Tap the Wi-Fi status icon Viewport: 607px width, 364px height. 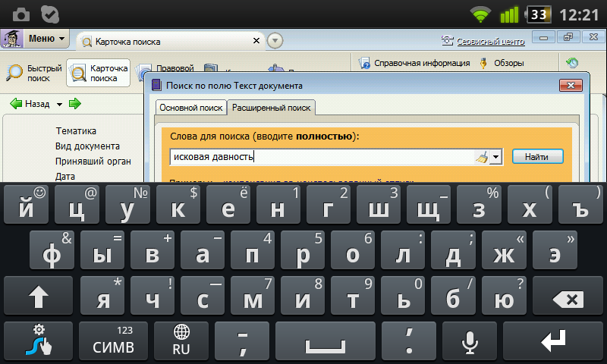[480, 14]
